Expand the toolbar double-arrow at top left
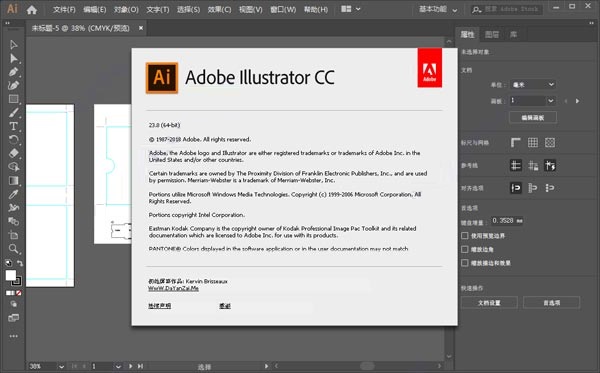 click(x=7, y=23)
